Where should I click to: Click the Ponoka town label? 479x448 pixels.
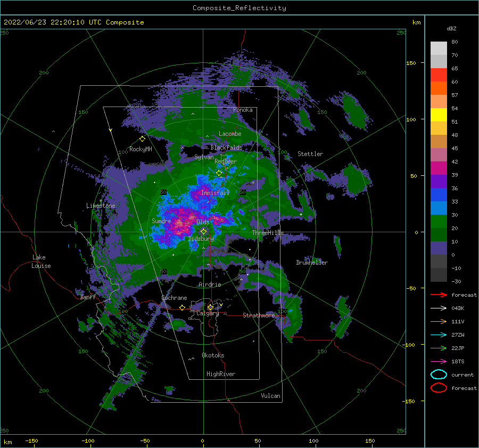pyautogui.click(x=243, y=110)
